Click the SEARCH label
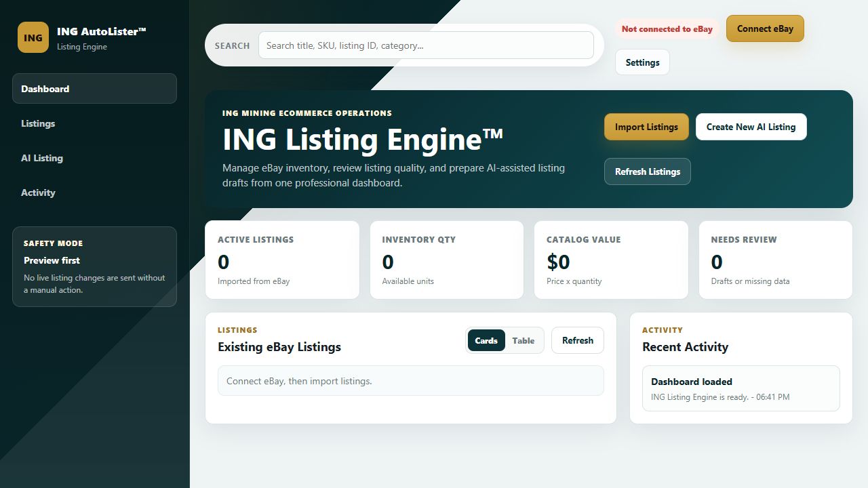Screen dimensions: 868x488 click(x=232, y=45)
